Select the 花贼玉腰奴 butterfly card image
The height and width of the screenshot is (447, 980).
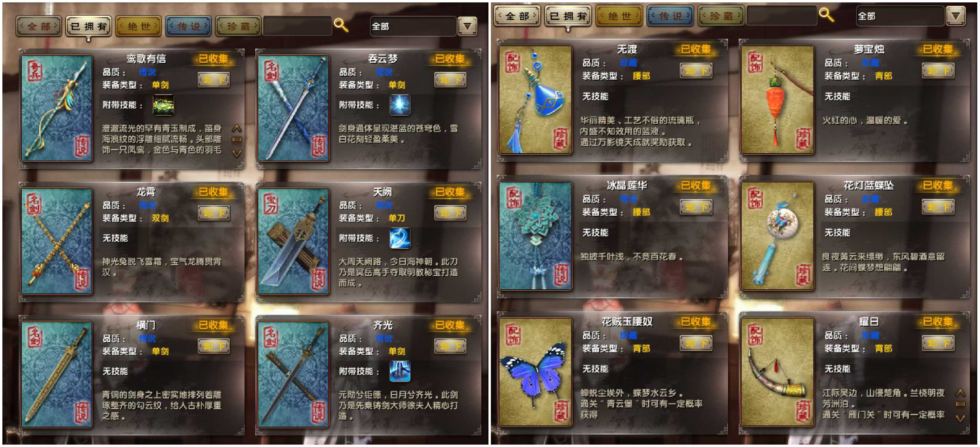(x=535, y=372)
